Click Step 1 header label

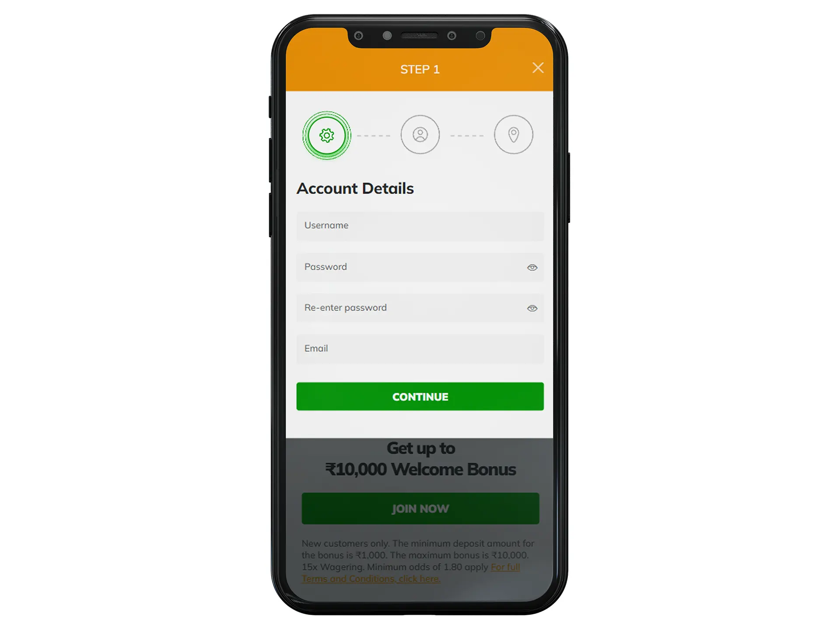click(x=420, y=69)
